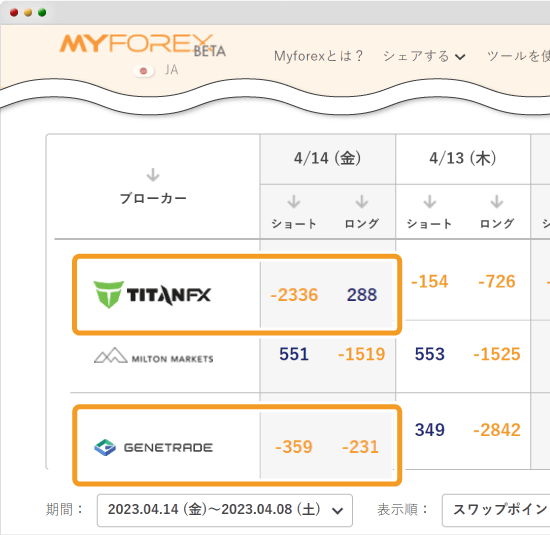
Task: Click the Milton Markets broker logo
Action: 154,356
